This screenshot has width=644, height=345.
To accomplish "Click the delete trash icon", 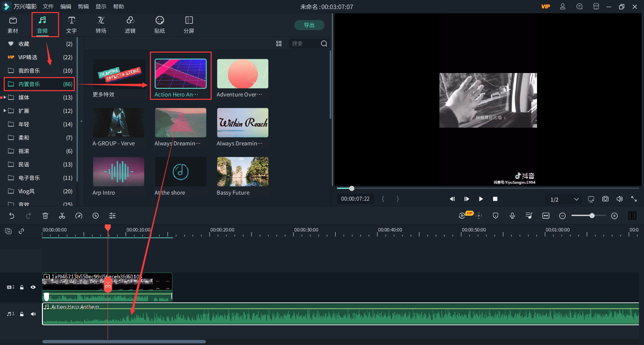I will [45, 216].
